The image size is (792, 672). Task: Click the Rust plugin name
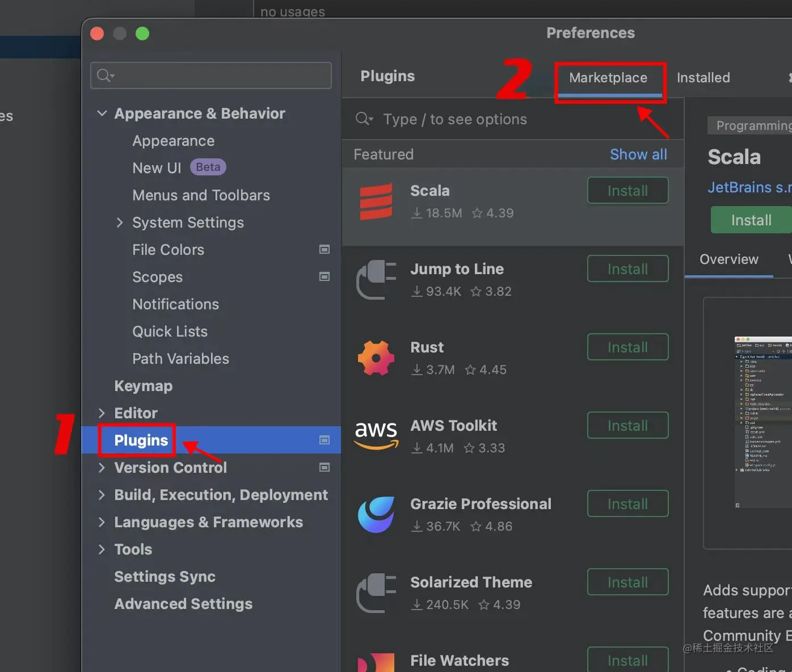coord(427,347)
